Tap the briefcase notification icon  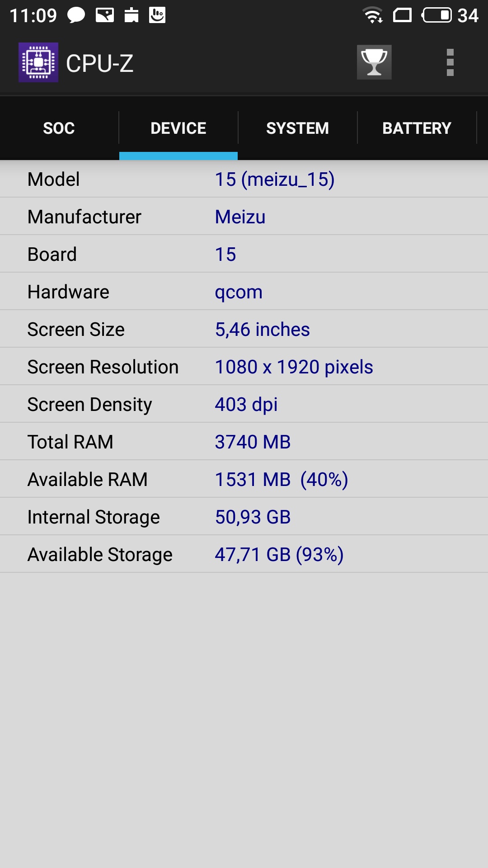coord(131,15)
